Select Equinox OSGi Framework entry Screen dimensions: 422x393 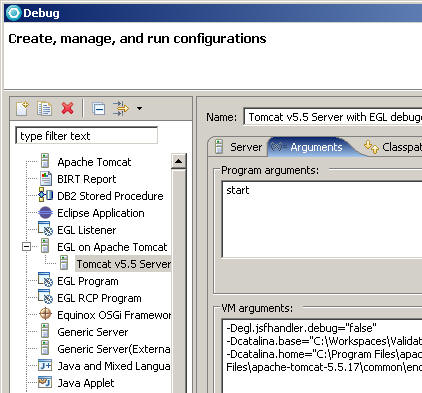click(114, 315)
